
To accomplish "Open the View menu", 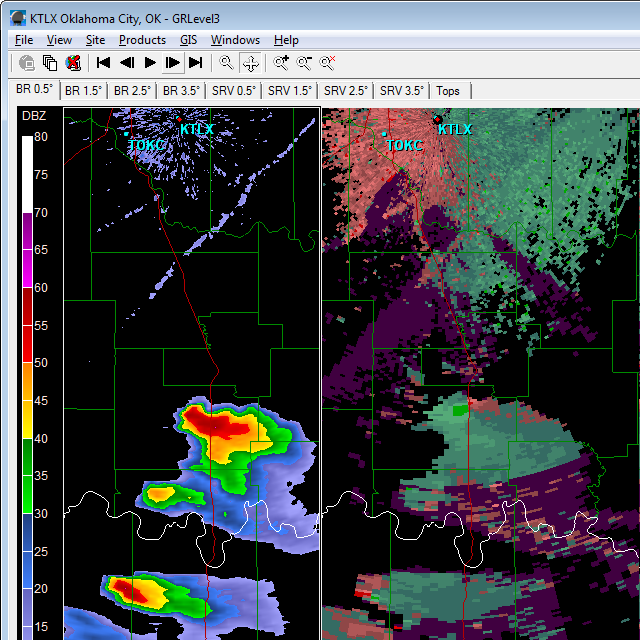I will (x=59, y=40).
